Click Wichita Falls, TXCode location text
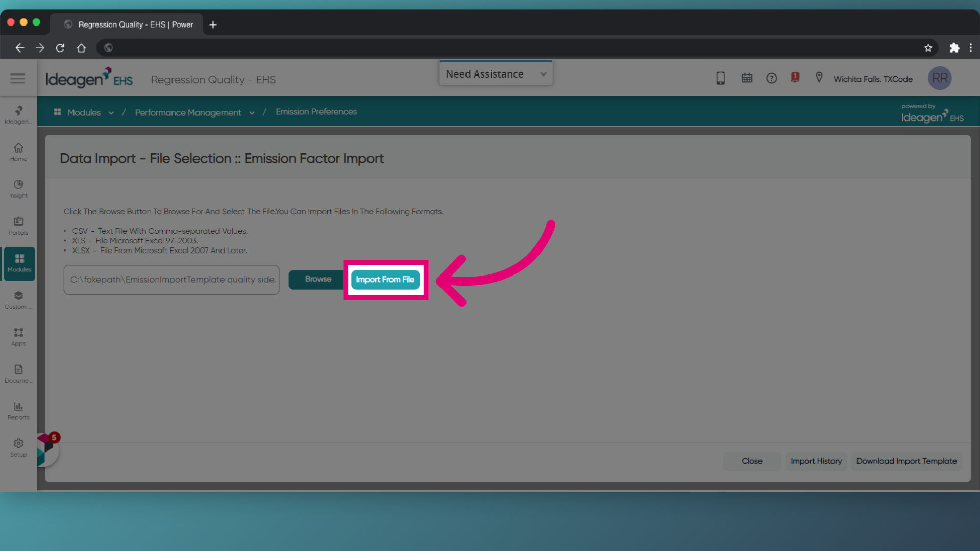The image size is (980, 551). pos(873,79)
